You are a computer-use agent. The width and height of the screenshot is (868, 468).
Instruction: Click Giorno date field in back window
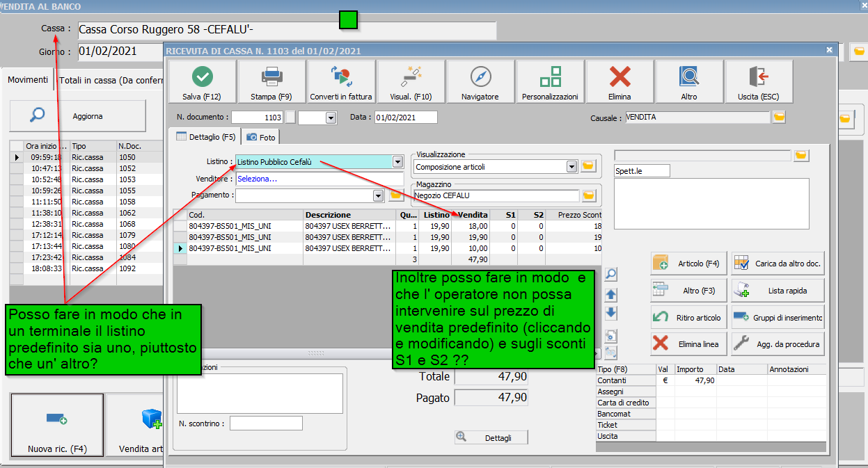click(118, 51)
